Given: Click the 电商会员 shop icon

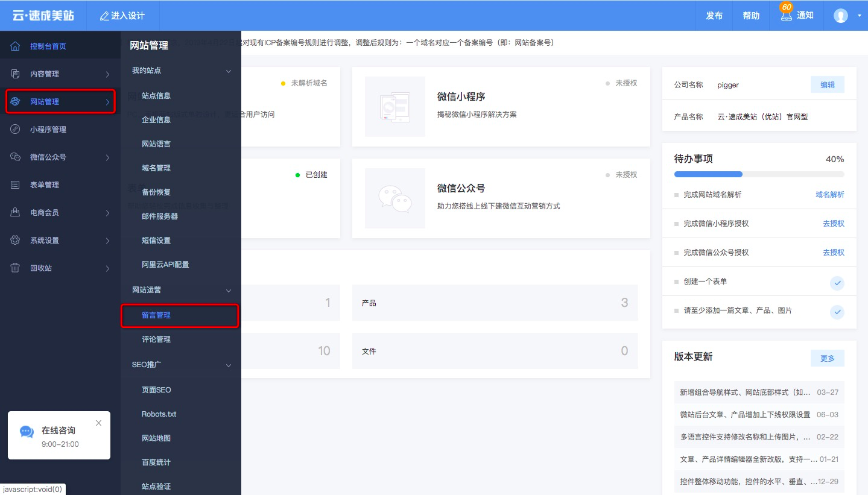Looking at the screenshot, I should pos(16,213).
